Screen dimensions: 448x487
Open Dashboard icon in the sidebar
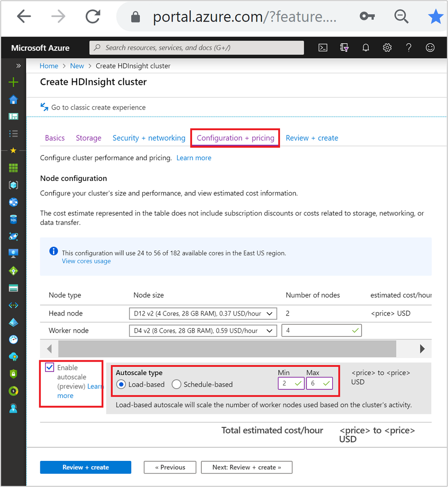(x=13, y=117)
